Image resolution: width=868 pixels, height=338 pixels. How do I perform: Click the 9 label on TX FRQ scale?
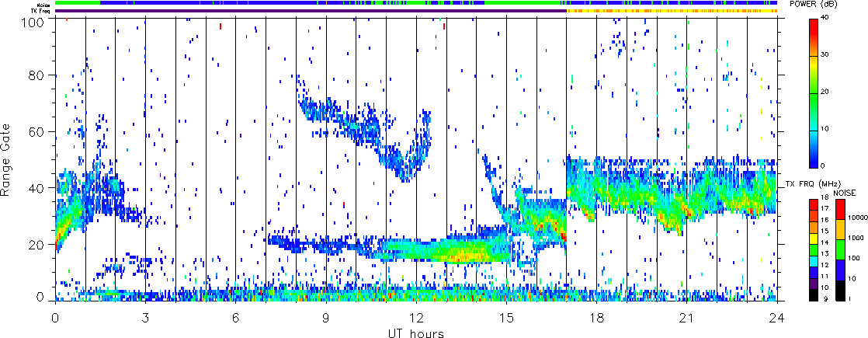825,299
